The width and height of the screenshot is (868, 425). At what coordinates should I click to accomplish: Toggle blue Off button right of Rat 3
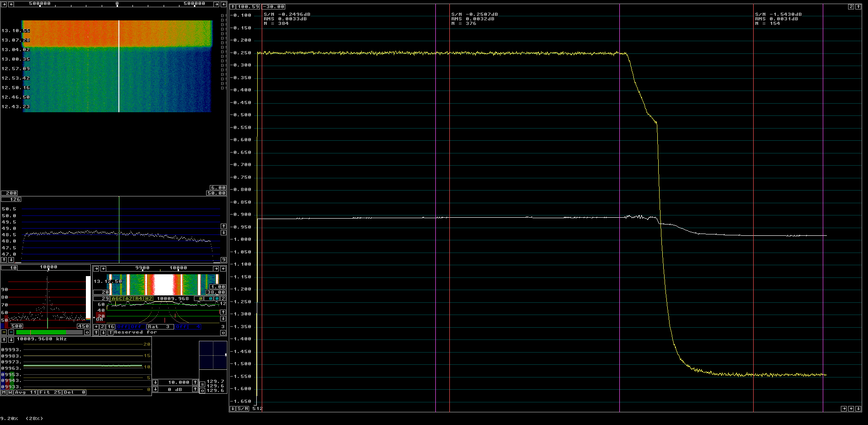coord(181,327)
